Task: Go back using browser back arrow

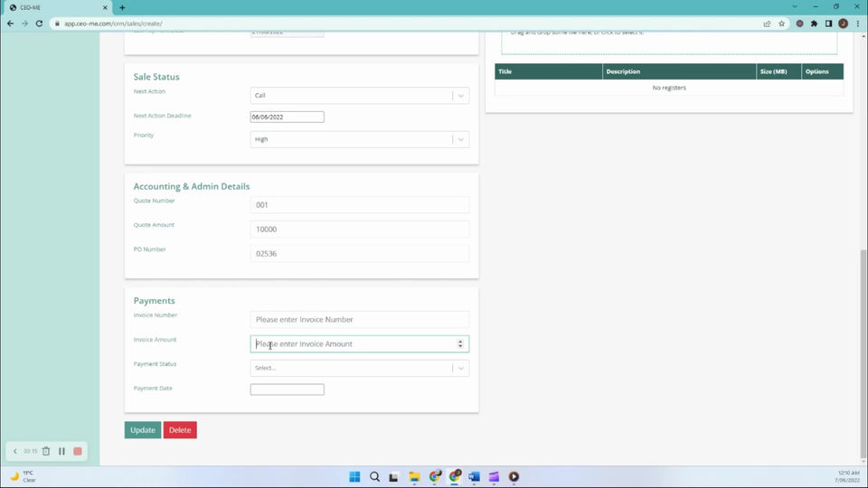Action: tap(10, 23)
